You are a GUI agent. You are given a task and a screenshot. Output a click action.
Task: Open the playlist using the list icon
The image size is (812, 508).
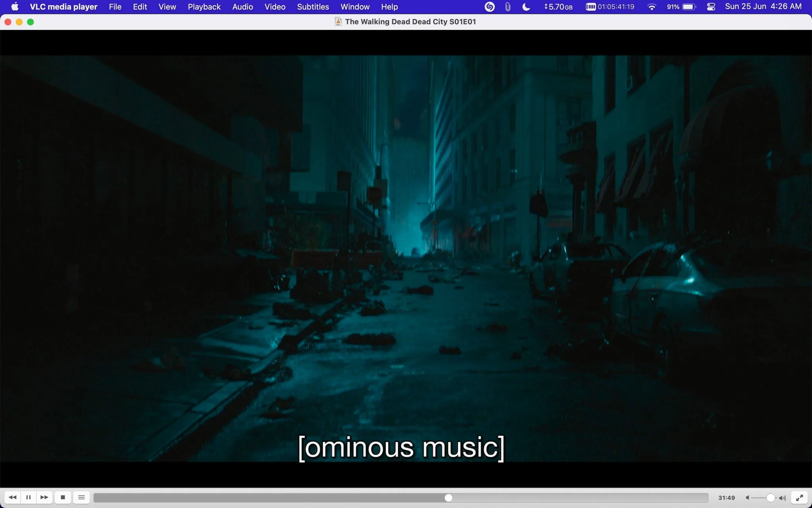(81, 497)
